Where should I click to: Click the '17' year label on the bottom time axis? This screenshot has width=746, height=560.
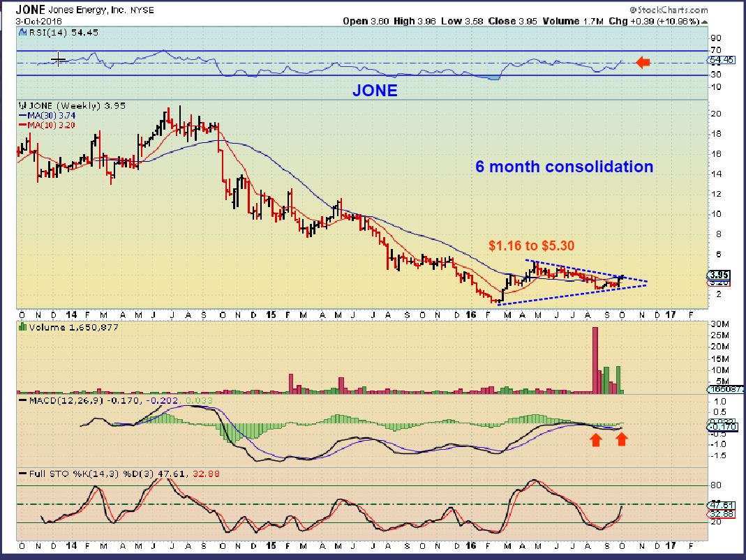pos(671,545)
